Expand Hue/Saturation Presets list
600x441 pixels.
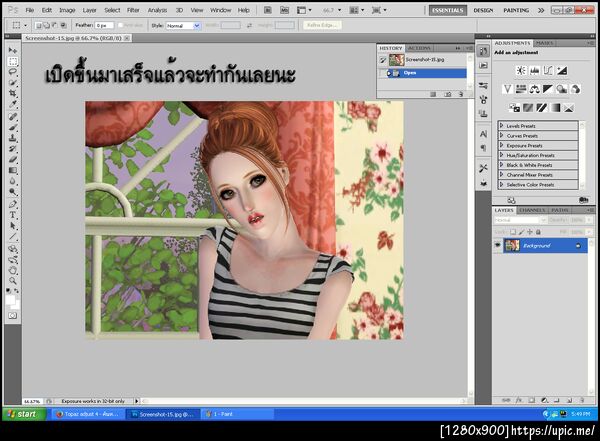(x=502, y=155)
